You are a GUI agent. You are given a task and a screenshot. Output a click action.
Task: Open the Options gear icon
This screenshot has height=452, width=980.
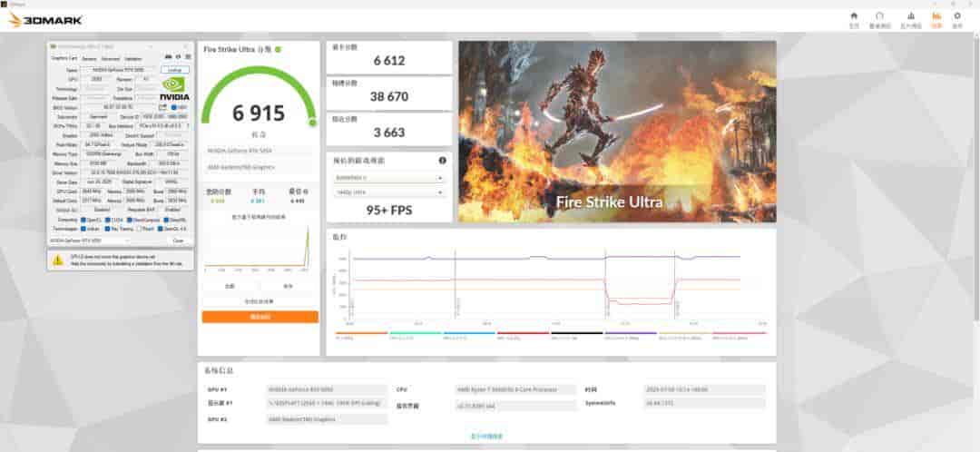pyautogui.click(x=957, y=16)
